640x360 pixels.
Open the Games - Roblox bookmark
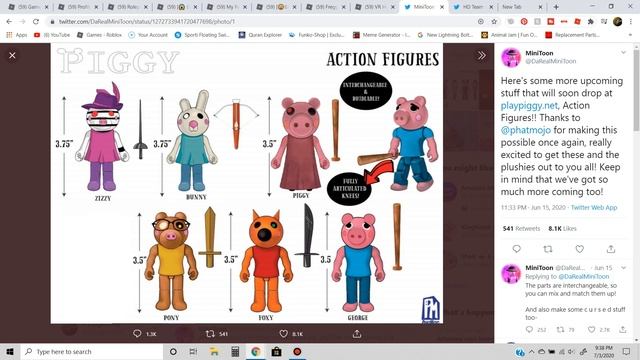pos(100,35)
